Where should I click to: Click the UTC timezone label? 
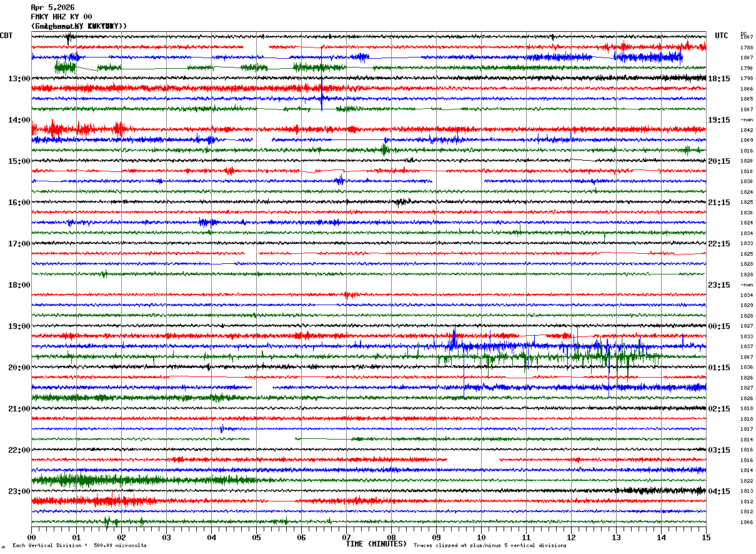(722, 36)
